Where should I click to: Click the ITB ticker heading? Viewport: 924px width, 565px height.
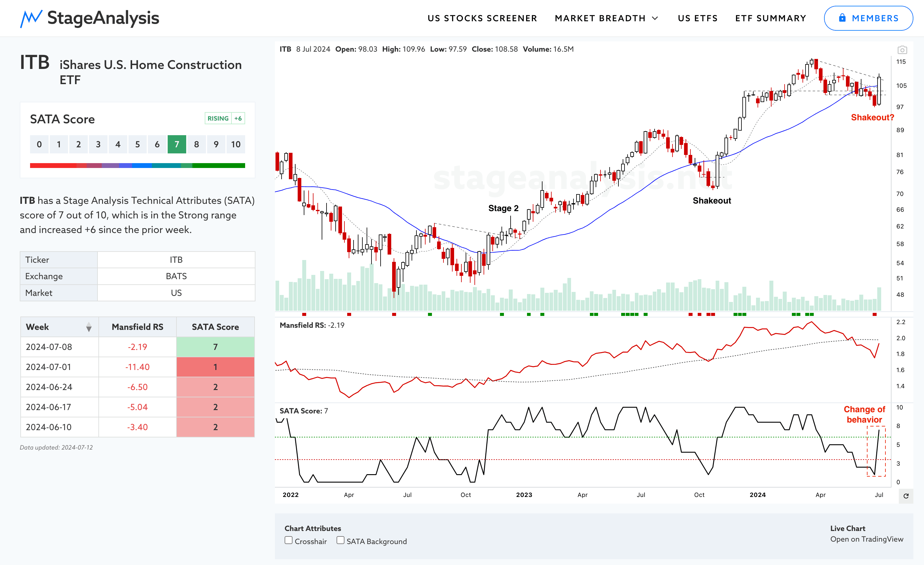[x=35, y=62]
